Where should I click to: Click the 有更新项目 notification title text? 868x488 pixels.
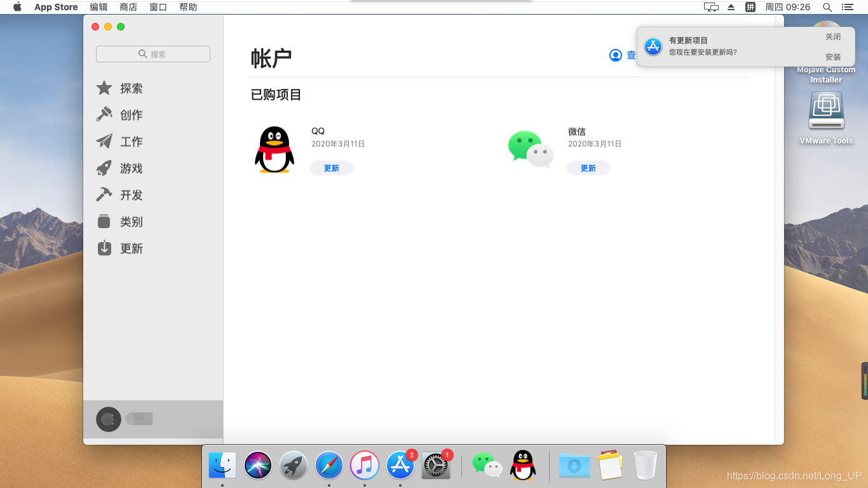click(x=688, y=41)
